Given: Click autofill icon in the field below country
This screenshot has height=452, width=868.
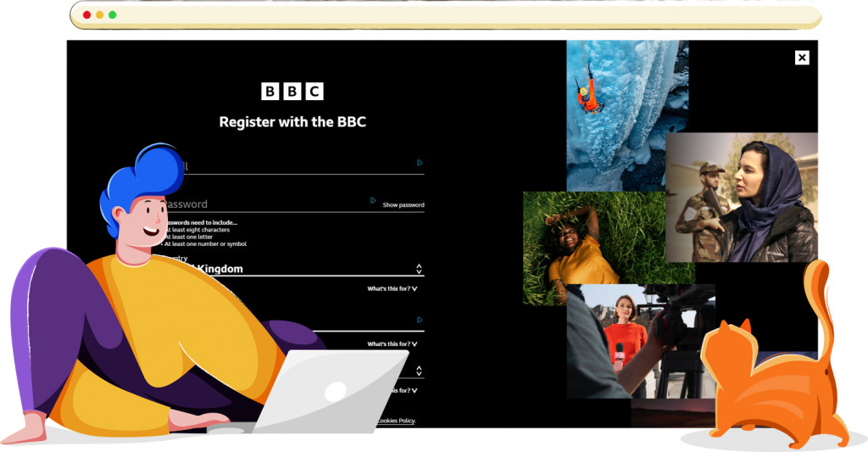Looking at the screenshot, I should click(420, 321).
